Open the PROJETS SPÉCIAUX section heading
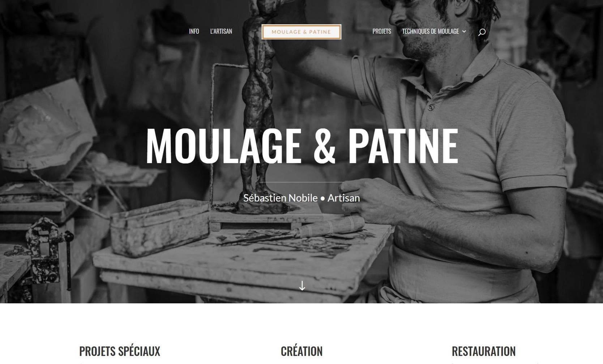Screen dimensions: 603x364 (120, 351)
